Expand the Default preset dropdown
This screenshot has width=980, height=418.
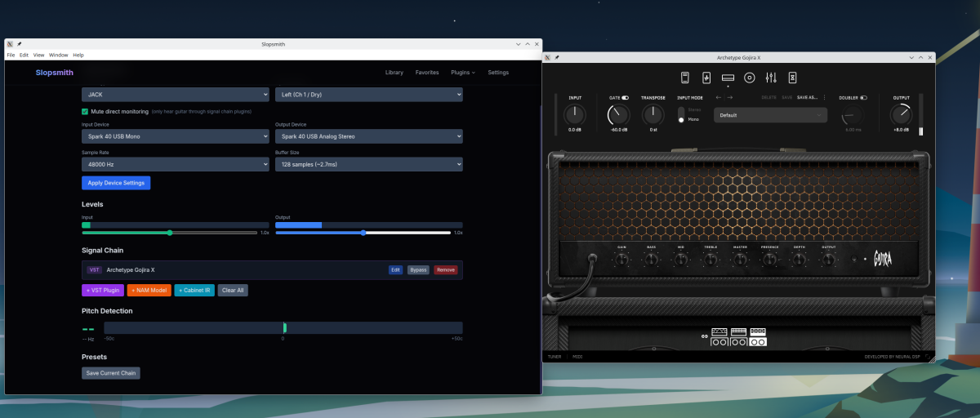coord(771,115)
